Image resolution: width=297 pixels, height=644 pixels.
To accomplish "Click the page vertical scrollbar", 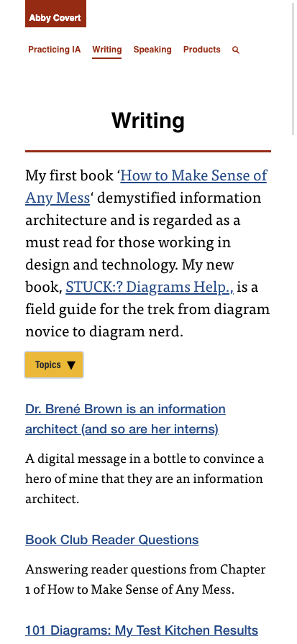I will pyautogui.click(x=293, y=68).
